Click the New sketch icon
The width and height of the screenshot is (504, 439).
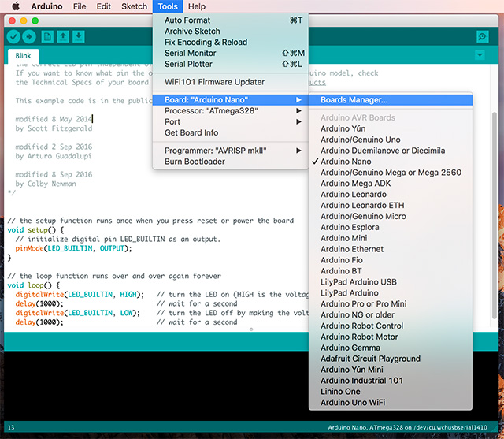click(48, 36)
